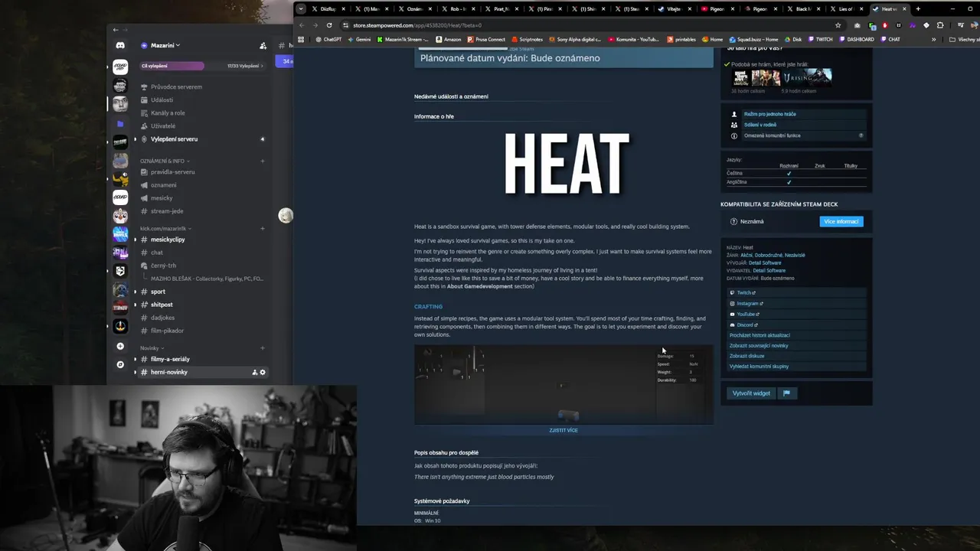Click invite members icon beside Mazarini

[x=263, y=45]
